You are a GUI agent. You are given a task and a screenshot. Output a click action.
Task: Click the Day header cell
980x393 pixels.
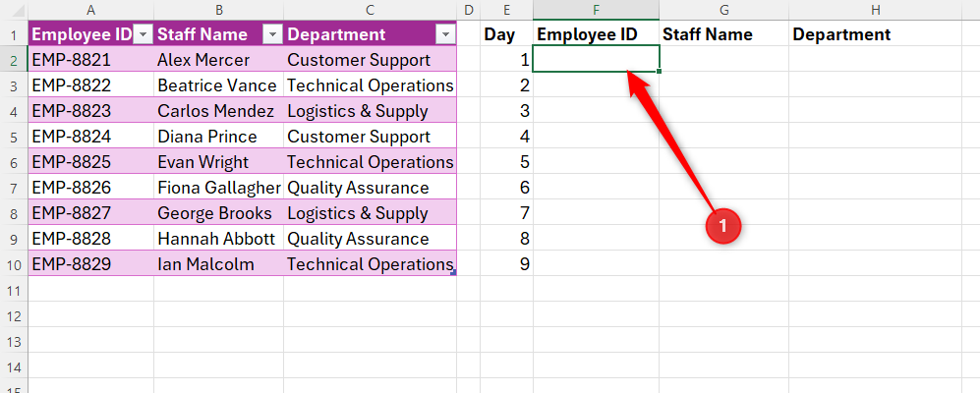506,34
